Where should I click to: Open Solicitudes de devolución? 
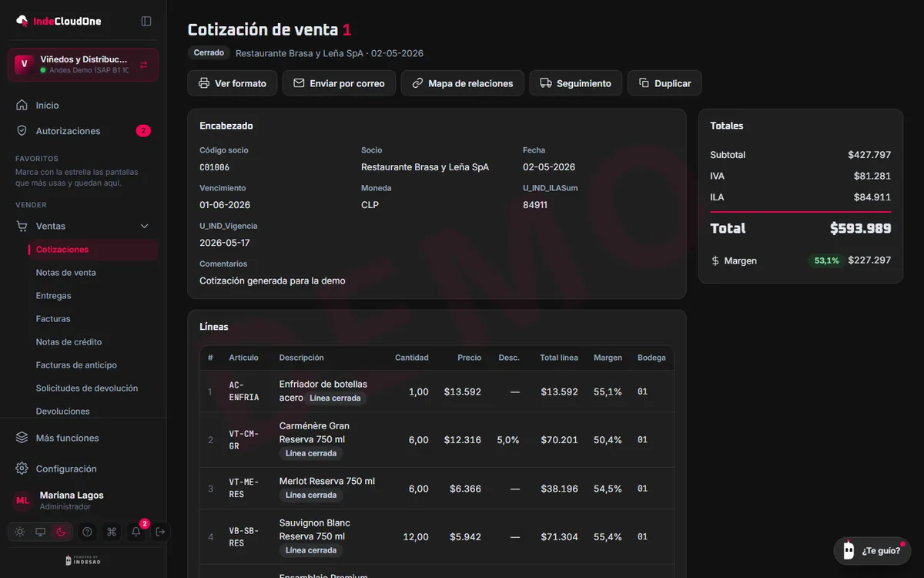pyautogui.click(x=87, y=388)
